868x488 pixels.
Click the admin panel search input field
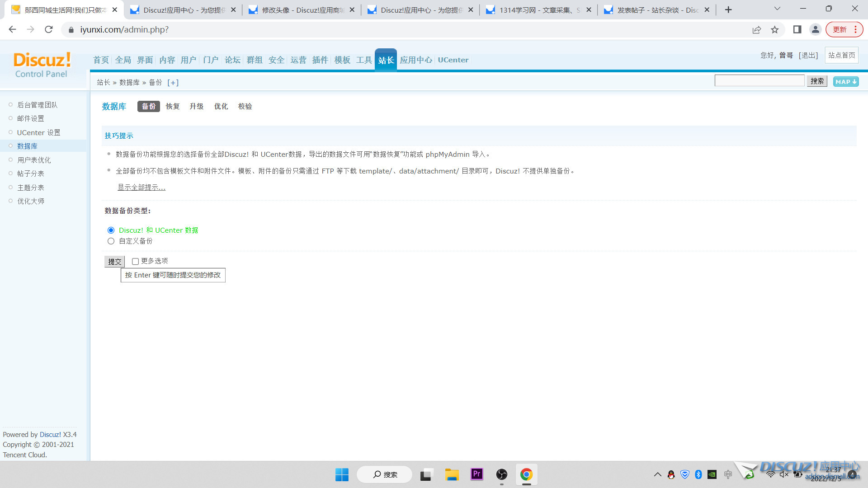click(759, 81)
